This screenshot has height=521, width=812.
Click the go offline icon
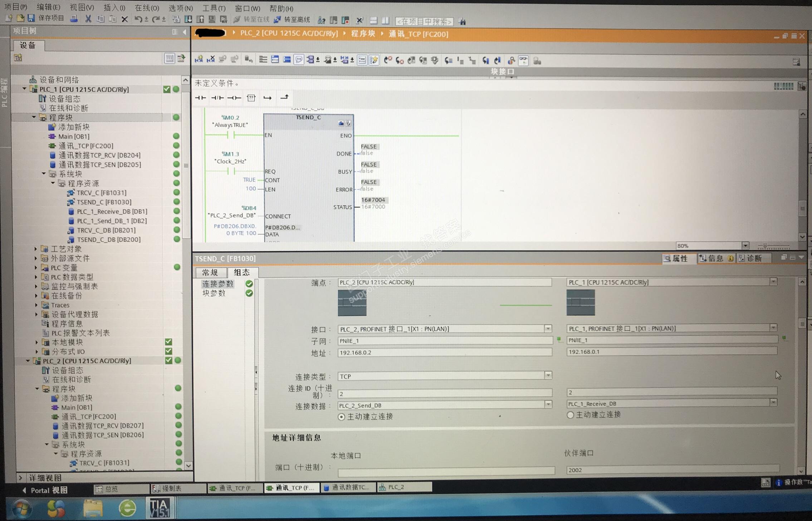tap(278, 20)
